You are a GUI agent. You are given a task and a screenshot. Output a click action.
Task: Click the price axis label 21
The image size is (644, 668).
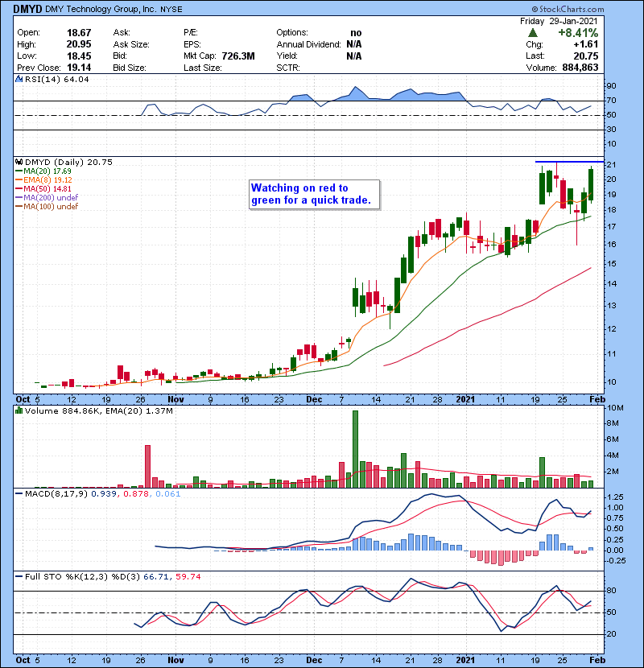point(611,165)
